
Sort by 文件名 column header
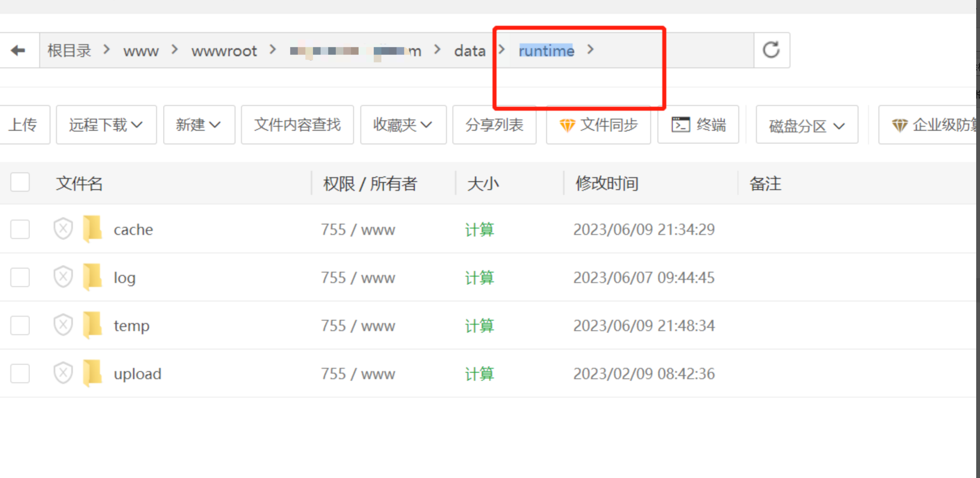point(79,184)
